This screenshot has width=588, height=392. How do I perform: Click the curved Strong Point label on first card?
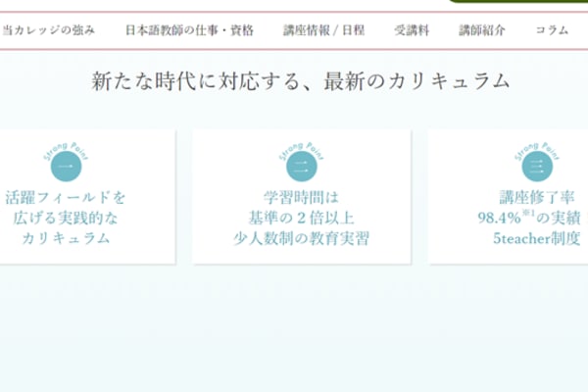point(66,147)
